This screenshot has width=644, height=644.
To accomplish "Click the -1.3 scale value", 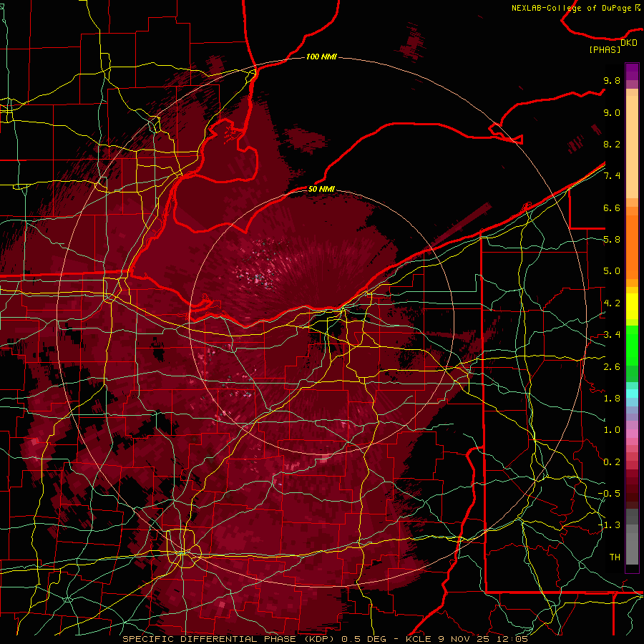I will (609, 525).
